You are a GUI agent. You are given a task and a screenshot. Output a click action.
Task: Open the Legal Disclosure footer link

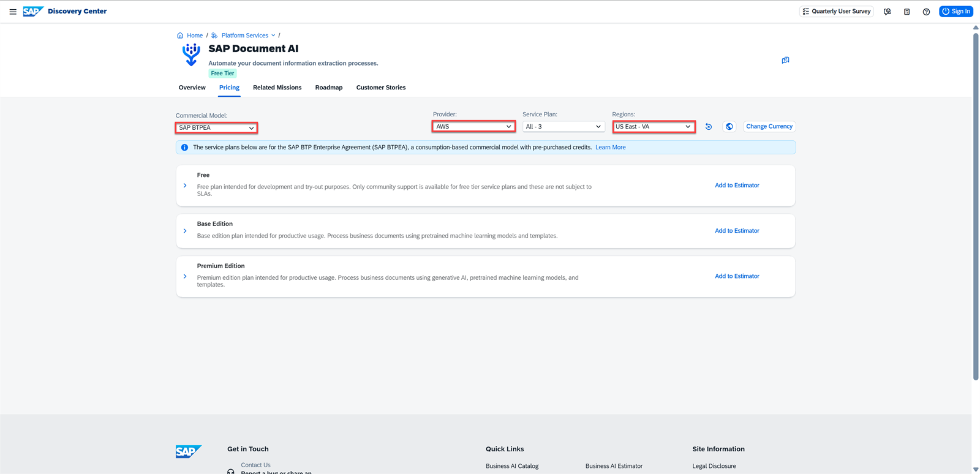714,466
